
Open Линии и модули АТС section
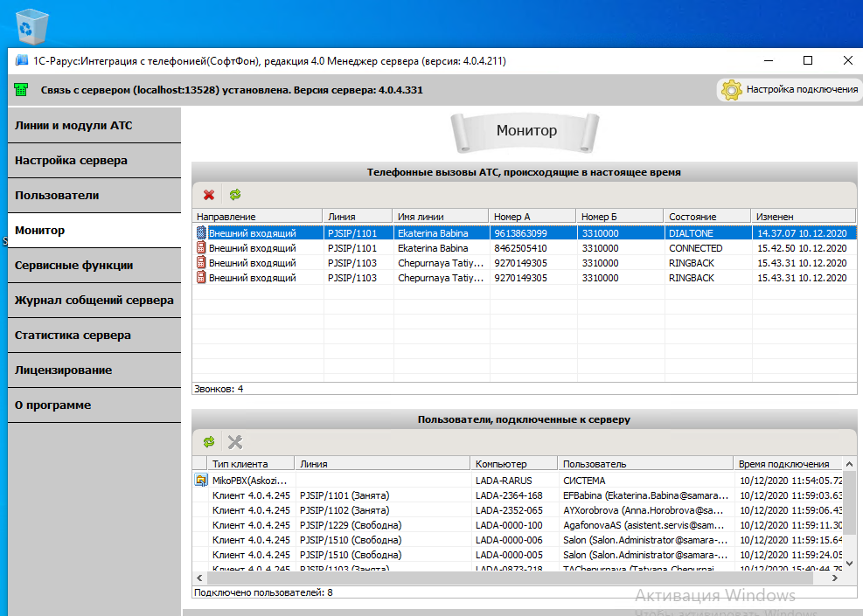coord(94,126)
